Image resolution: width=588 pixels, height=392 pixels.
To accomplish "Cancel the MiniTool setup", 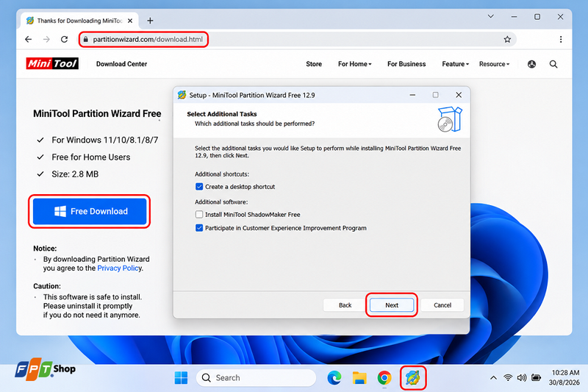I will click(x=442, y=305).
